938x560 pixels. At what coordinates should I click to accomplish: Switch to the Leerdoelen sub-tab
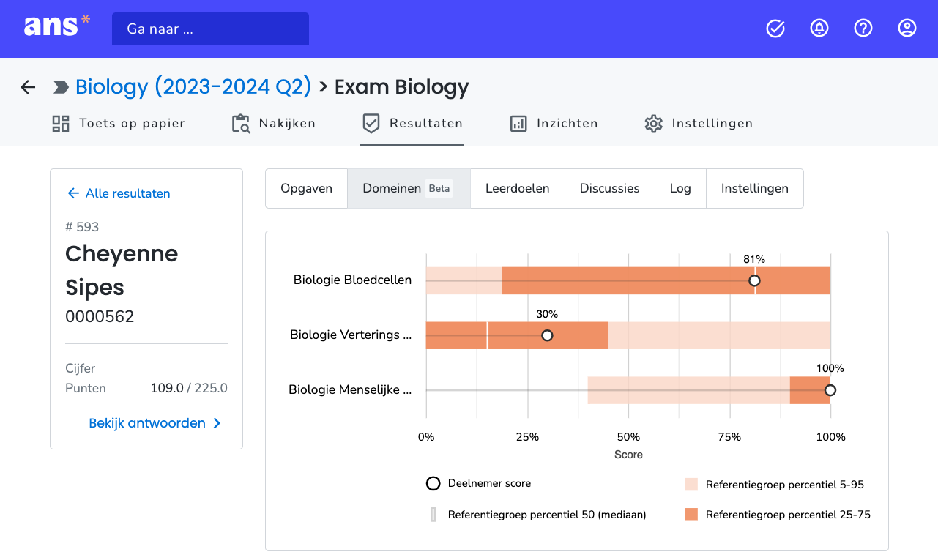(x=518, y=189)
